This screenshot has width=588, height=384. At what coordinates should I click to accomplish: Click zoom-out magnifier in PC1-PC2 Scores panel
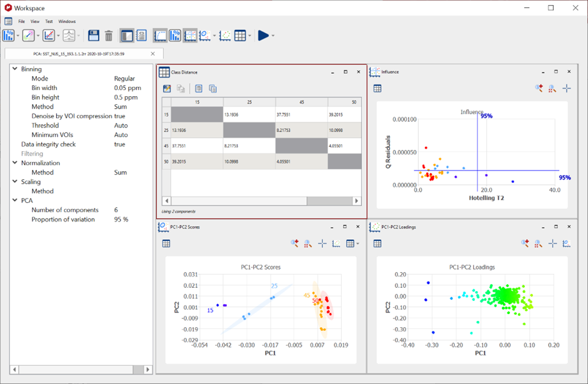(x=307, y=244)
